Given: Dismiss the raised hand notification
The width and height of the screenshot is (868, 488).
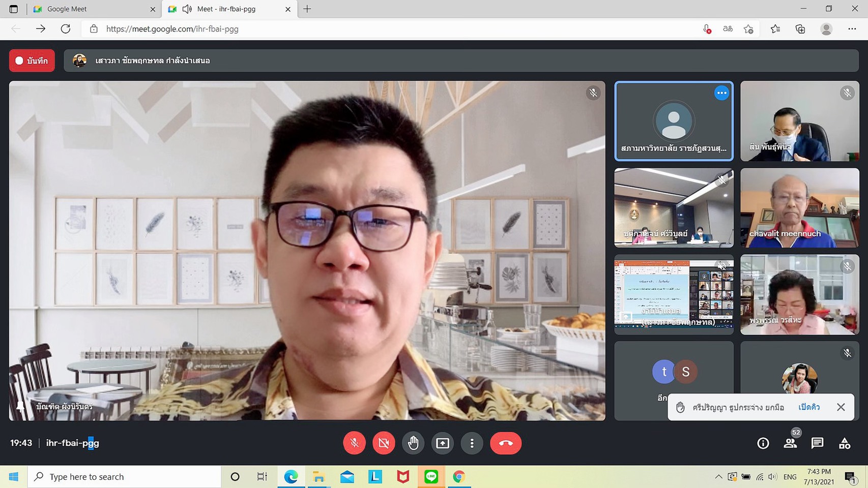Looking at the screenshot, I should [841, 407].
